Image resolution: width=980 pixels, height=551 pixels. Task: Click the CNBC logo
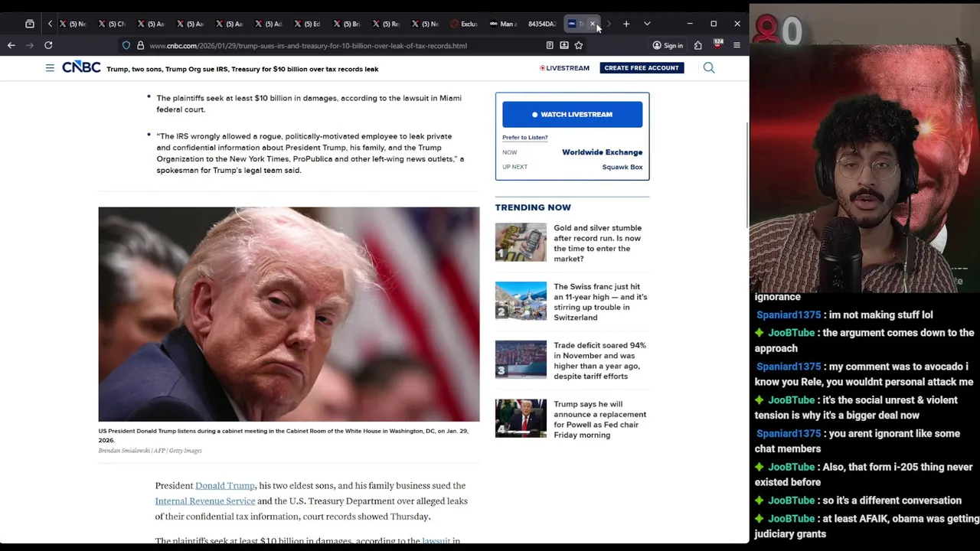(x=81, y=67)
